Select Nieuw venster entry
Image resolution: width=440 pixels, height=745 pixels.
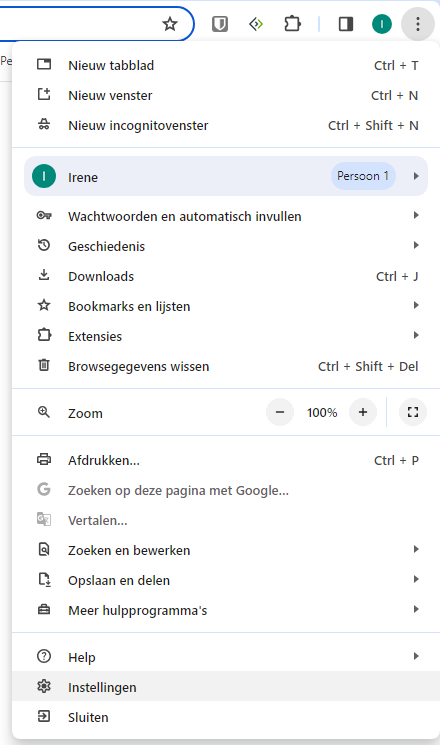[226, 95]
